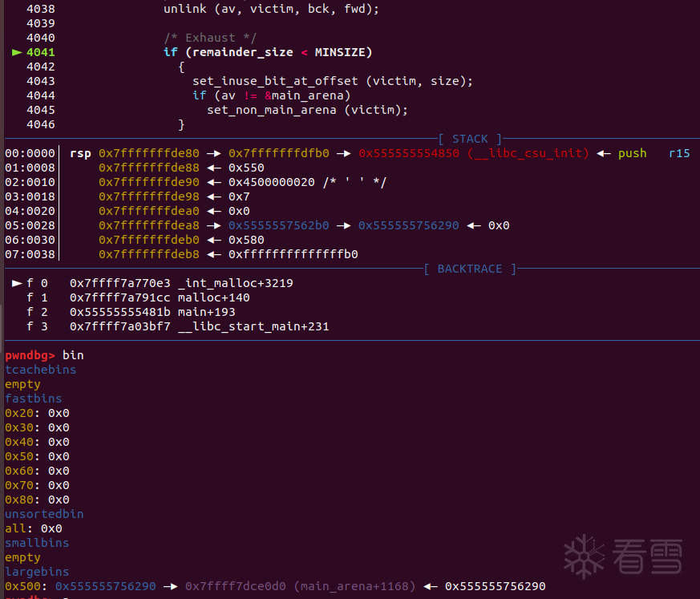Click the green current-line arrow at 4041
Image resolution: width=700 pixels, height=599 pixels.
point(17,52)
